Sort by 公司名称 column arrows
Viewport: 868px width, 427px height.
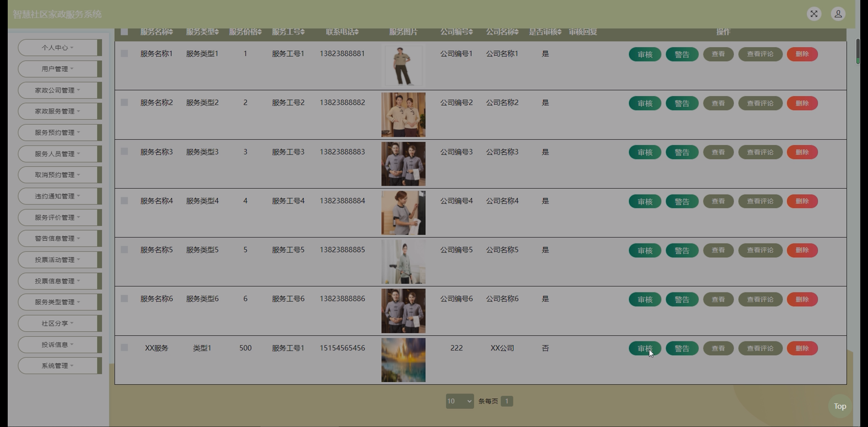tap(517, 32)
